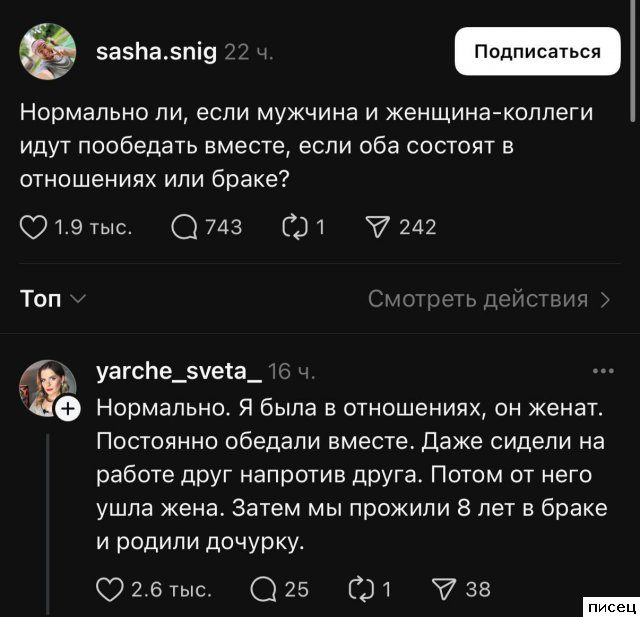Expand Смотреть действия chevron

tap(605, 299)
